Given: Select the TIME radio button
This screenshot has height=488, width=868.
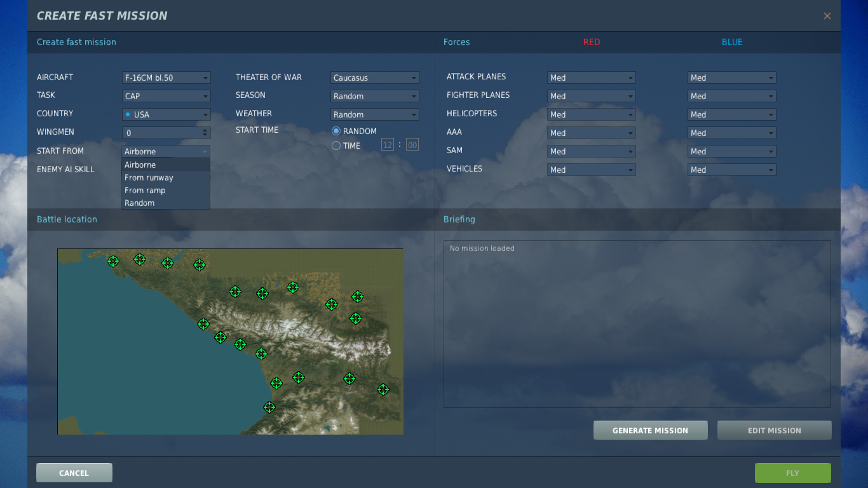Looking at the screenshot, I should 336,146.
